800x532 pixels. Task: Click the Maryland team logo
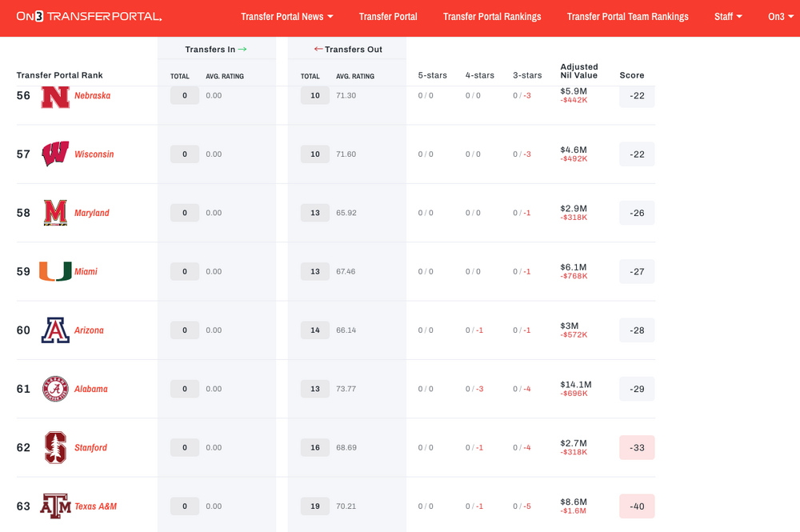pos(55,213)
